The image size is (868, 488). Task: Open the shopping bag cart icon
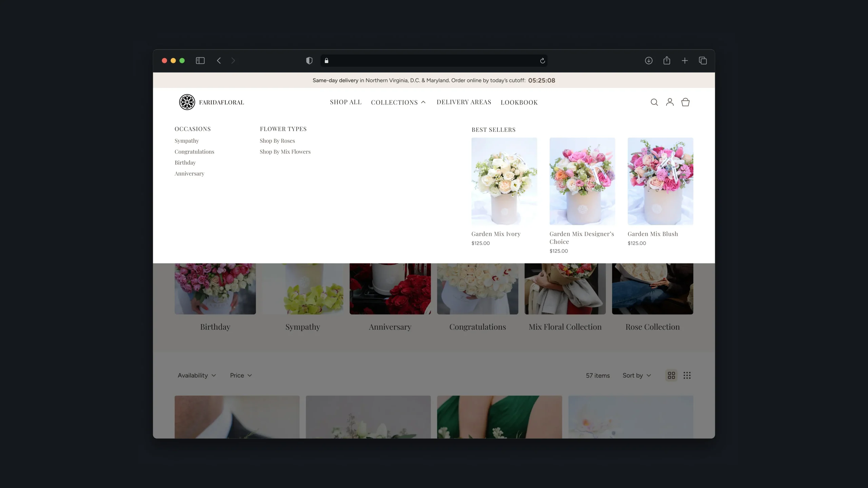[685, 102]
